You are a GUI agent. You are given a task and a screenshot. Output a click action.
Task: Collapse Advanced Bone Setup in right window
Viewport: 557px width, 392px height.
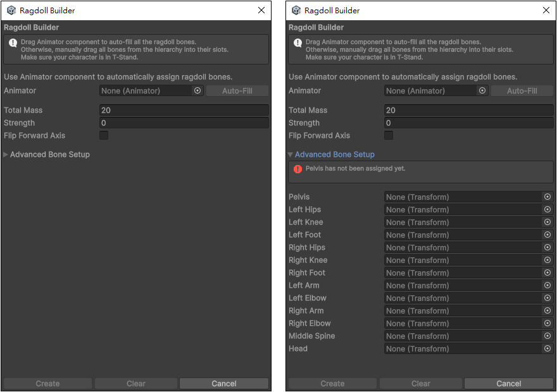click(291, 154)
